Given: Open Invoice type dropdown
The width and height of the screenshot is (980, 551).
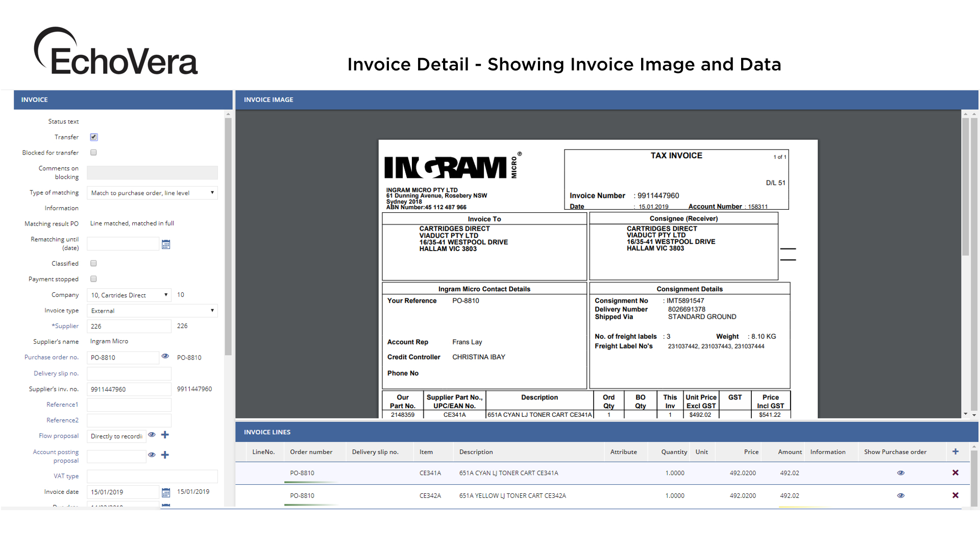Looking at the screenshot, I should tap(152, 311).
